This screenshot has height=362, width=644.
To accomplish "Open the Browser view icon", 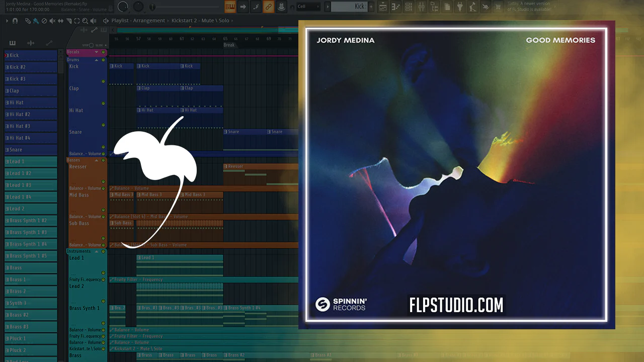I will pyautogui.click(x=434, y=7).
